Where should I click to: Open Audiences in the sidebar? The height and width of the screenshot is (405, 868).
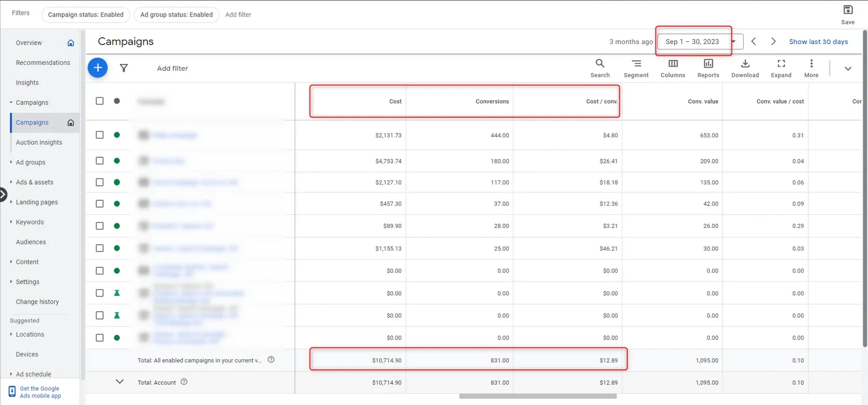(31, 242)
